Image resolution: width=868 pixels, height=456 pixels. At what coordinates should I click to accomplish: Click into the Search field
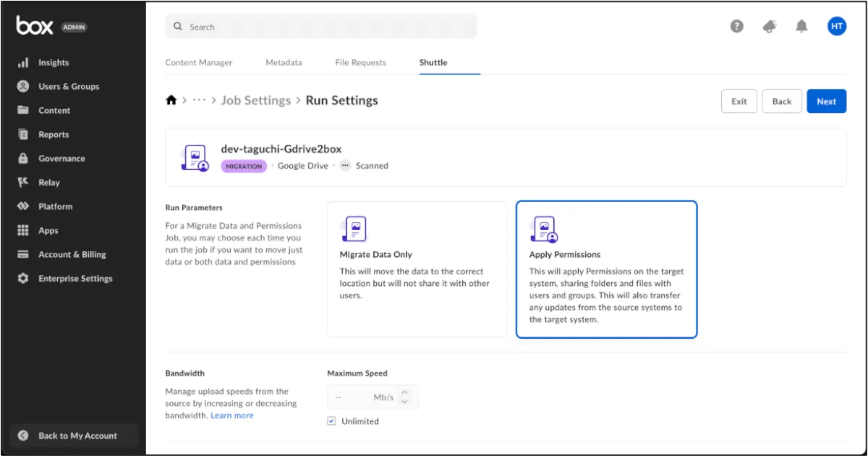click(321, 27)
